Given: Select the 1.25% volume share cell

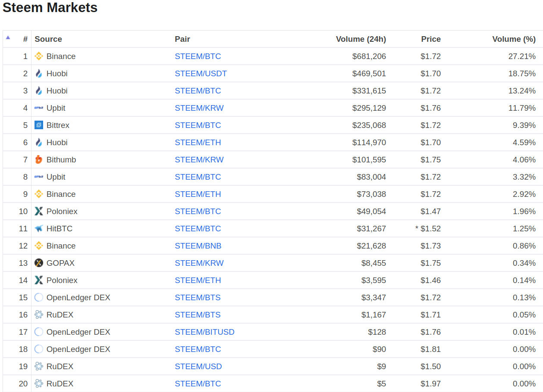Looking at the screenshot, I should [x=524, y=228].
